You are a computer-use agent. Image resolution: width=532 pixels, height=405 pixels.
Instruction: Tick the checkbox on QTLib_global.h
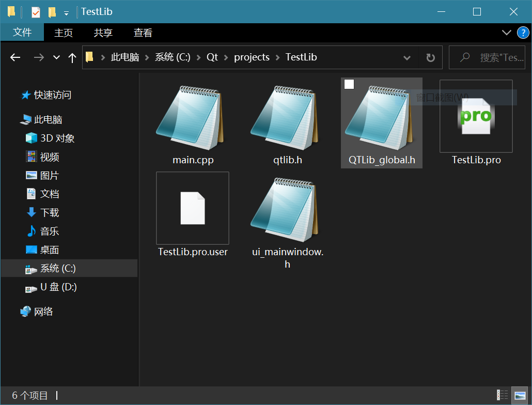point(349,84)
